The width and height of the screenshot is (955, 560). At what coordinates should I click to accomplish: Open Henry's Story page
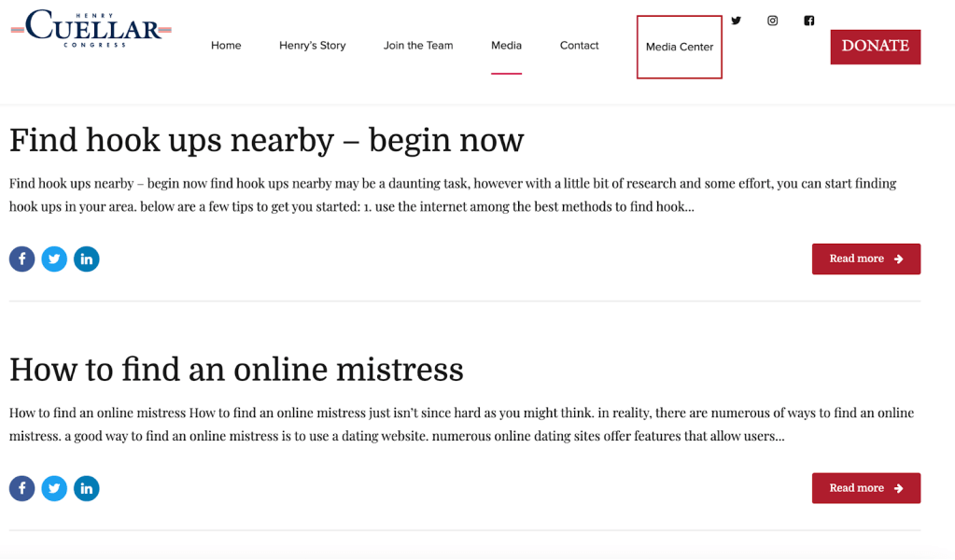tap(313, 46)
